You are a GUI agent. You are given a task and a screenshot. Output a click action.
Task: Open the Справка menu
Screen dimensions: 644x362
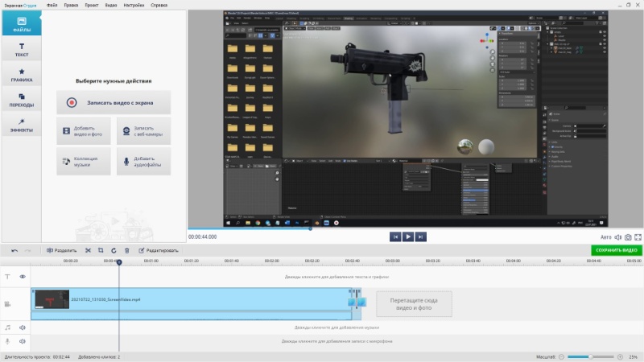point(159,6)
